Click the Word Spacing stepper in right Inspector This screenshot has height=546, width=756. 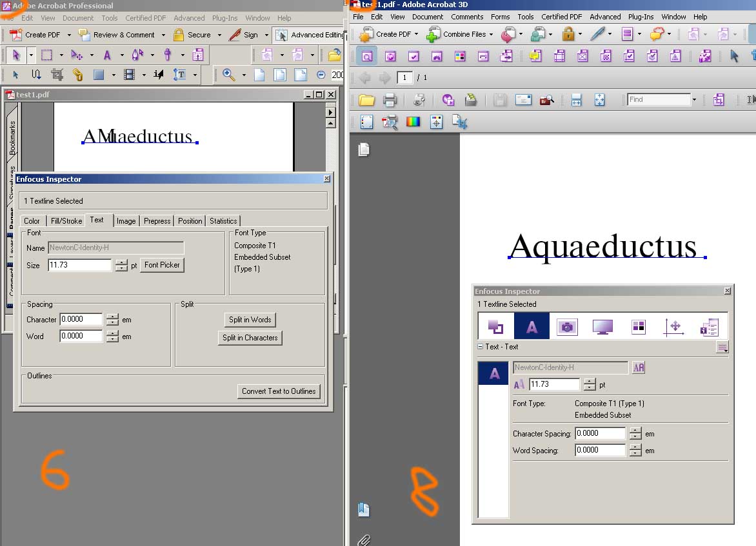[x=635, y=450]
